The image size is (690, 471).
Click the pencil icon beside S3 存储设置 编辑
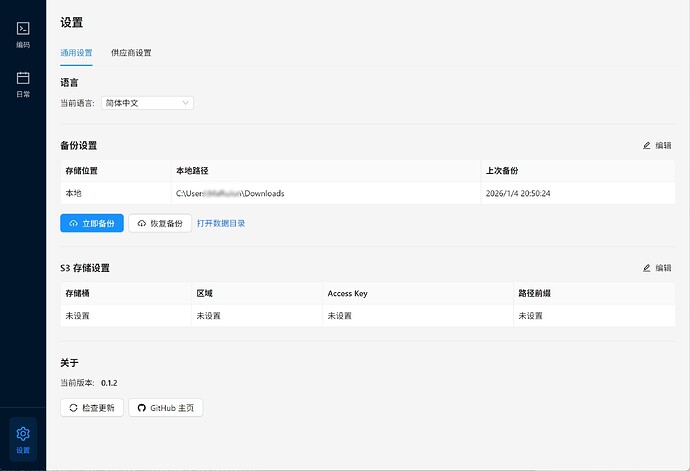(x=646, y=268)
